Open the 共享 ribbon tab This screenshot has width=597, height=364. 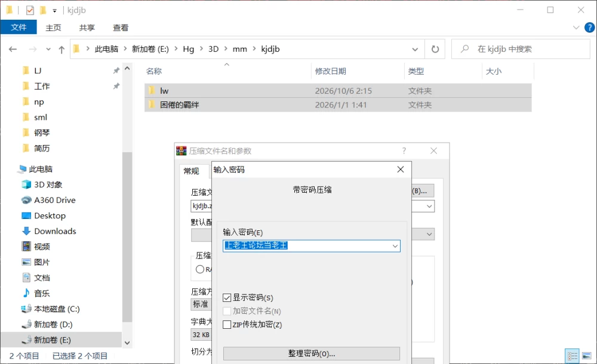(87, 28)
